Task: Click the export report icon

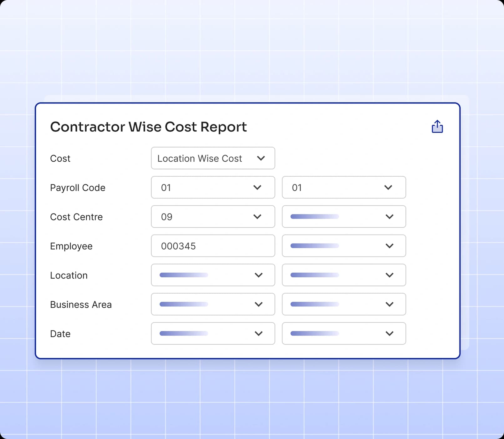Action: (x=437, y=126)
